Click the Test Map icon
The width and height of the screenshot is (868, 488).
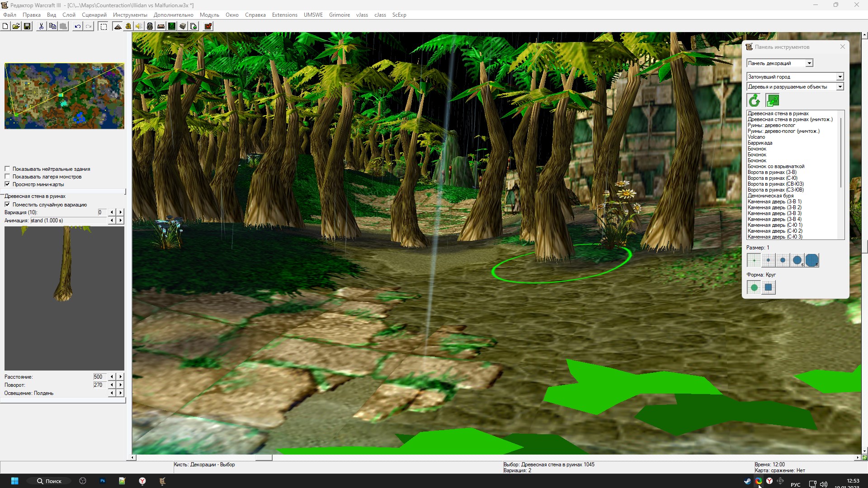(x=208, y=26)
